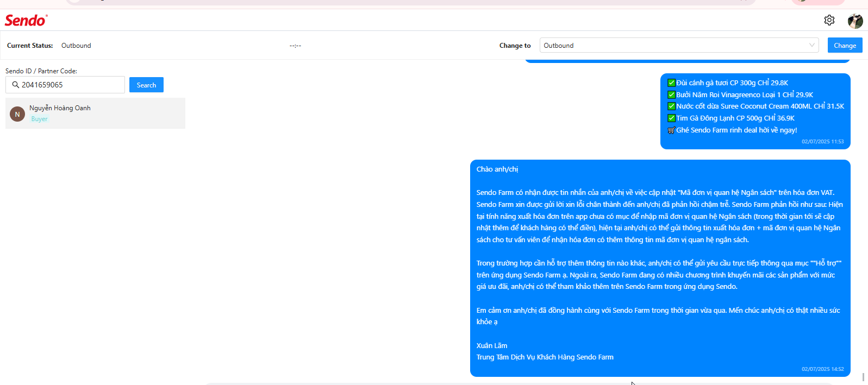Click the Tim Gà Đông Lạnh CP 500g line

pos(731,118)
